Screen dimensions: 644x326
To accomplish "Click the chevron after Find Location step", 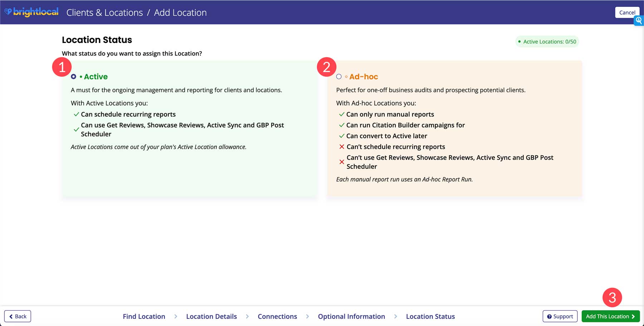I will 176,316.
